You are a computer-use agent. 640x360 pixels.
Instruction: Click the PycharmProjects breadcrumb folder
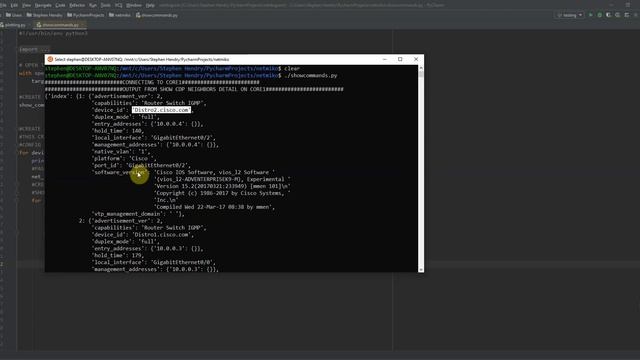[x=86, y=15]
